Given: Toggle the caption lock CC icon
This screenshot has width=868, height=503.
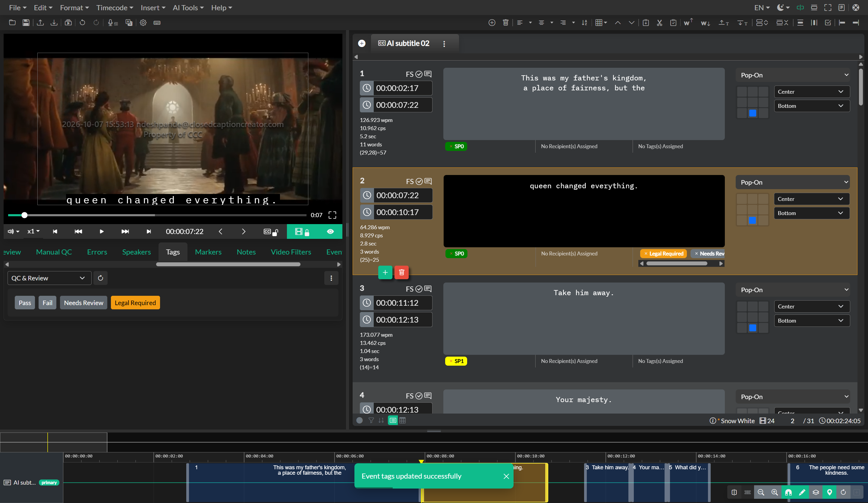Looking at the screenshot, I should coord(271,232).
